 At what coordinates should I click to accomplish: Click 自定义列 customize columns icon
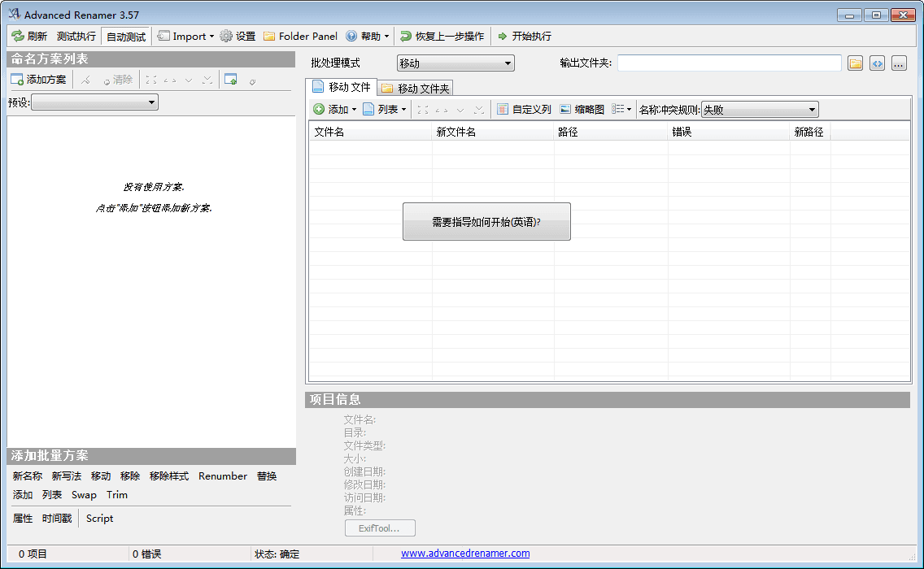tap(503, 109)
